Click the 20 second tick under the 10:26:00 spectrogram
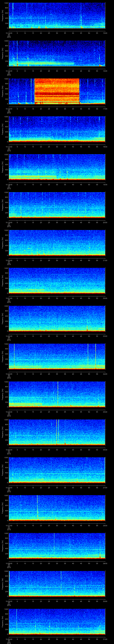This screenshot has width=114, height=644. 41,487
